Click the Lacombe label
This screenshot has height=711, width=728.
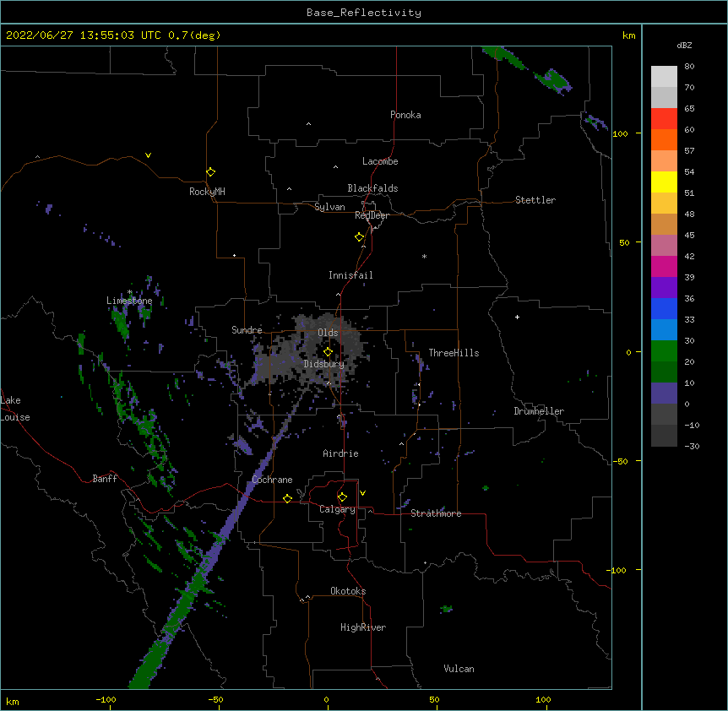(380, 161)
